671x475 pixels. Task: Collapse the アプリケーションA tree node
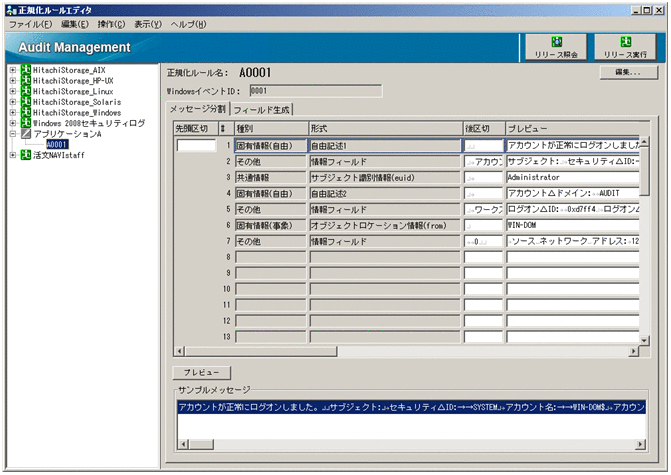12,134
